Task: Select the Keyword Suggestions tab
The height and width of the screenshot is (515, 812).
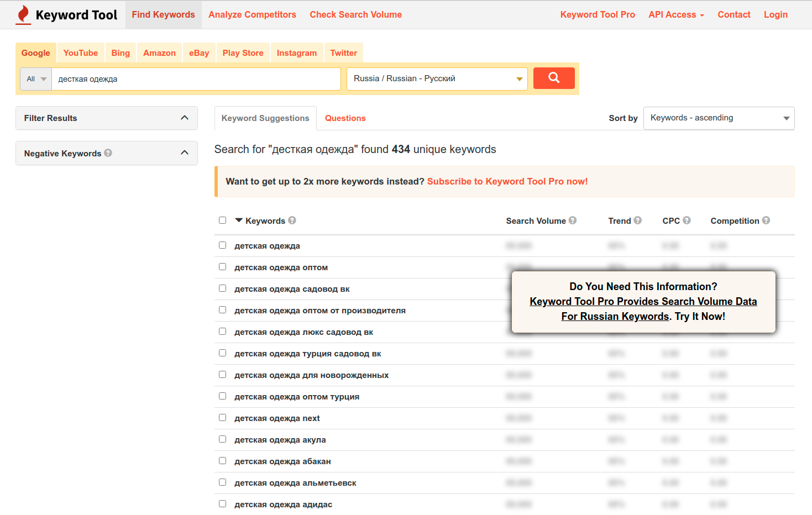Action: click(x=265, y=118)
